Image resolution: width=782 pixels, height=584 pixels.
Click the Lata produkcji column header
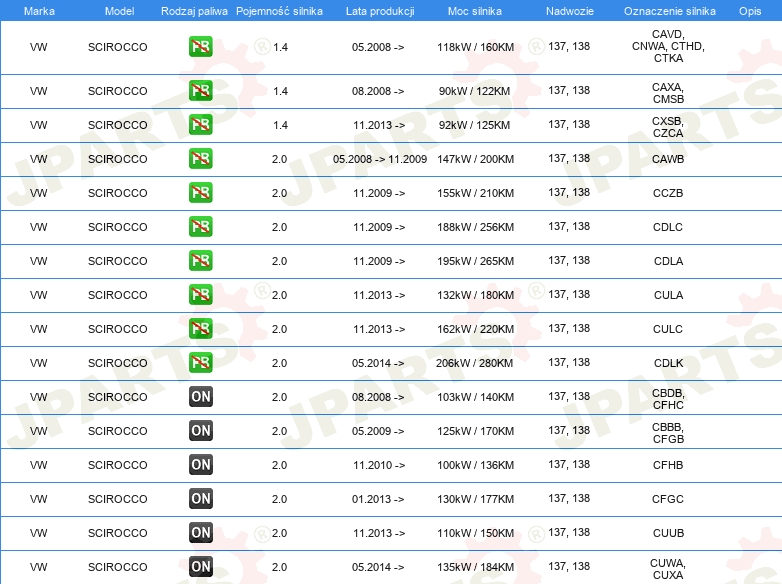379,9
